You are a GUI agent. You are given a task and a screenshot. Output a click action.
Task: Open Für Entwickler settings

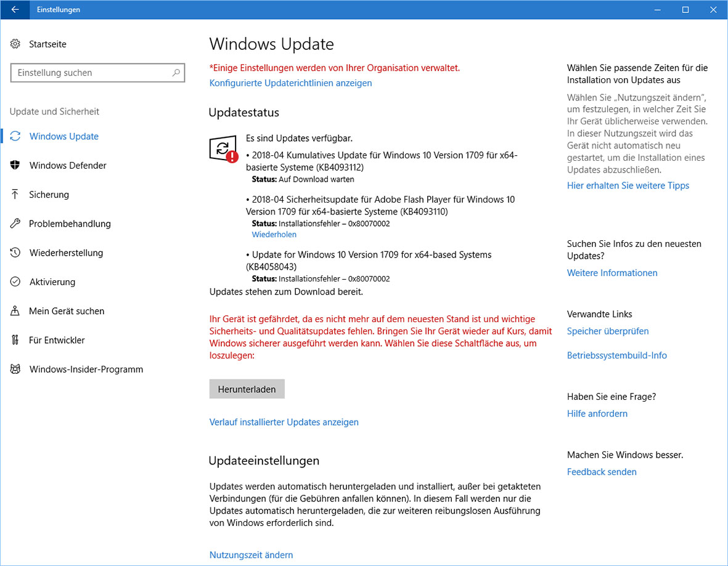point(57,341)
